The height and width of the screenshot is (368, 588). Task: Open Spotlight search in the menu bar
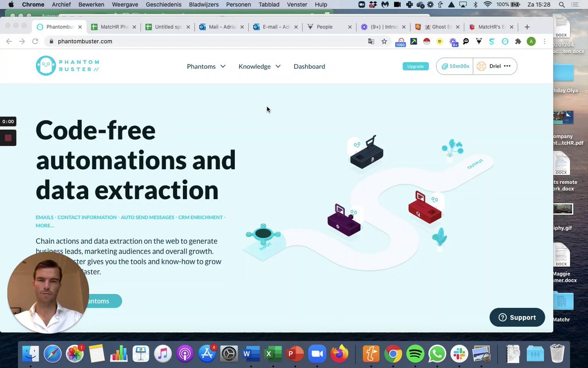[562, 5]
